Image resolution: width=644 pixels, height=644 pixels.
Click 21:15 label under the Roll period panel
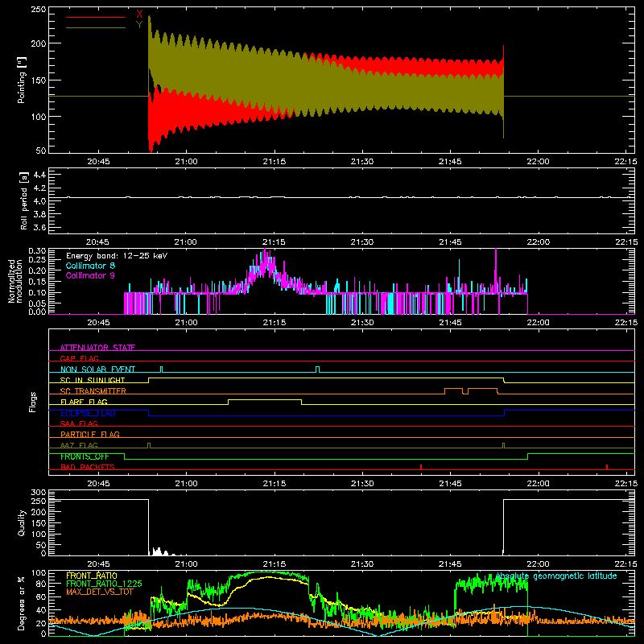pos(274,242)
